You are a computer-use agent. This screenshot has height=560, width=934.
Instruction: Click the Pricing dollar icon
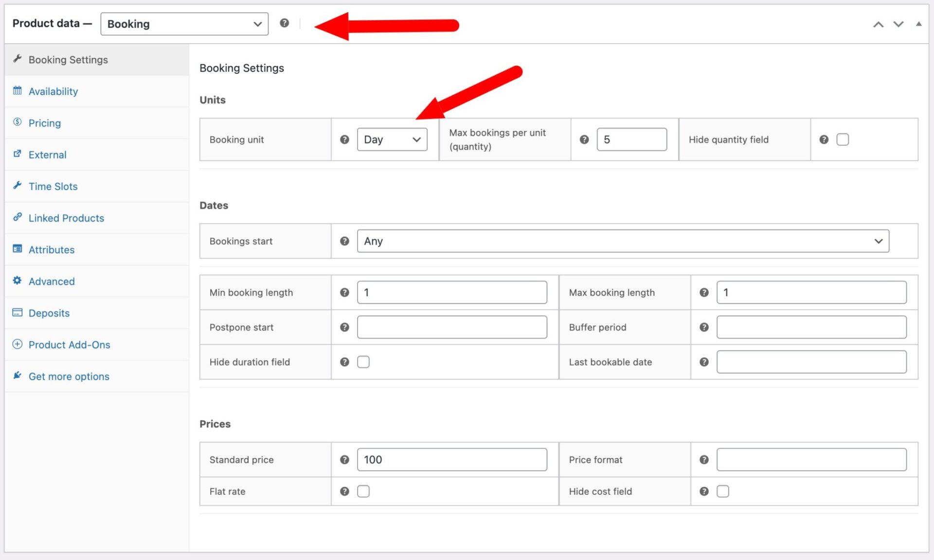tap(18, 122)
